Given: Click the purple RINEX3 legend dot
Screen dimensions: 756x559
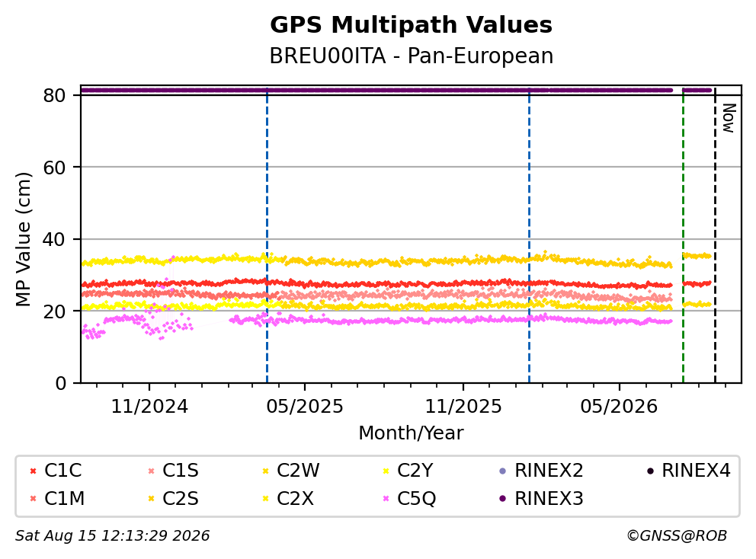Looking at the screenshot, I should click(x=503, y=499).
